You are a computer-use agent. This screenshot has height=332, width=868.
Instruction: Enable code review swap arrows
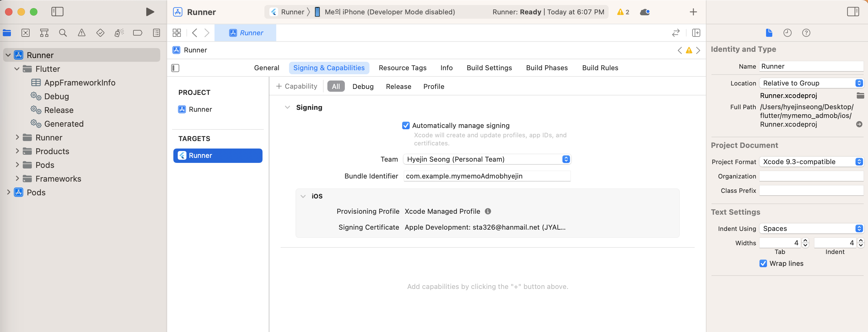point(676,33)
